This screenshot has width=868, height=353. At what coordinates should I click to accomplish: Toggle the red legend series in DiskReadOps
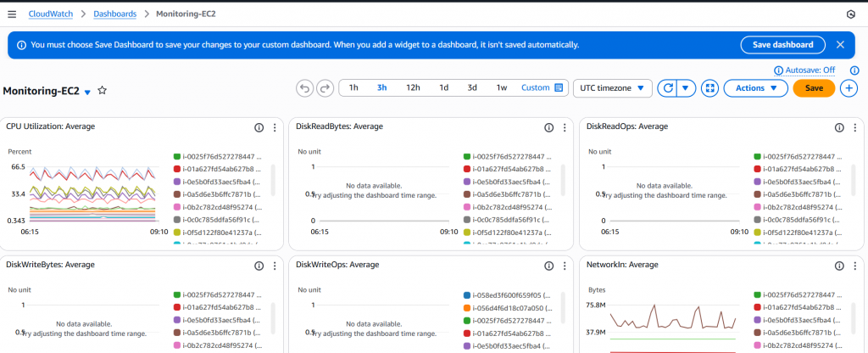[x=759, y=170]
